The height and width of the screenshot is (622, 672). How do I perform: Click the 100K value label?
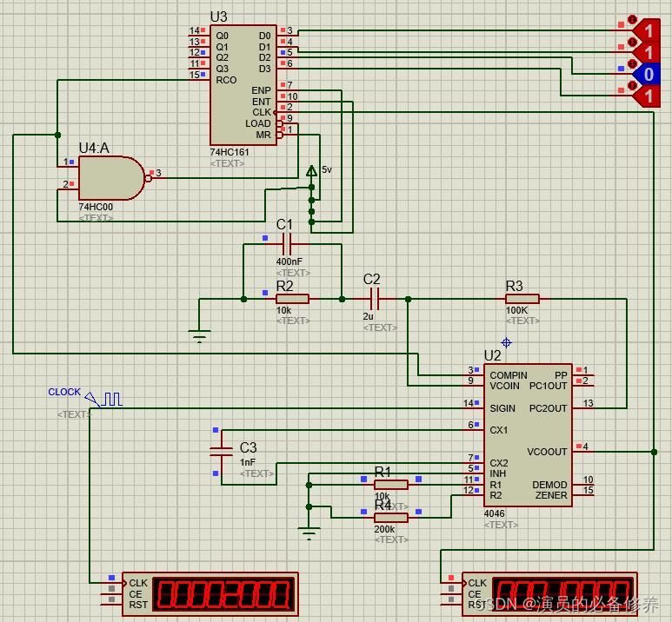click(517, 310)
